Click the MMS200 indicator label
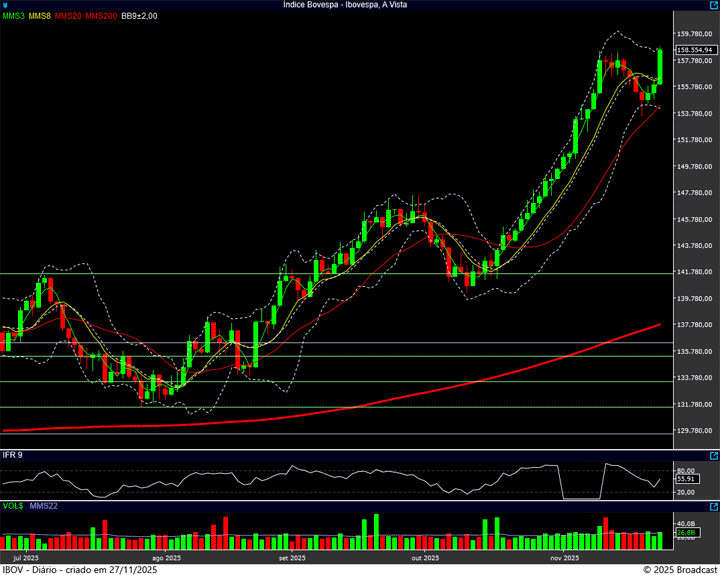Image resolution: width=720 pixels, height=575 pixels. click(x=101, y=16)
